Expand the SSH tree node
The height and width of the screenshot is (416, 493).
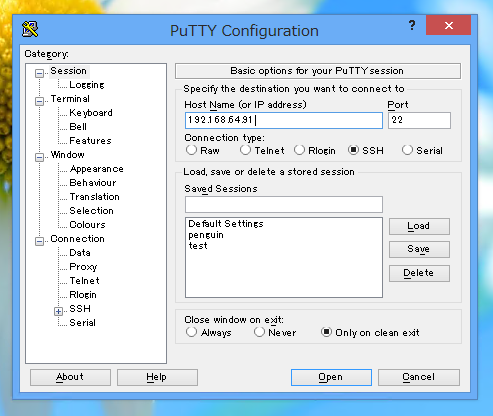tap(58, 311)
